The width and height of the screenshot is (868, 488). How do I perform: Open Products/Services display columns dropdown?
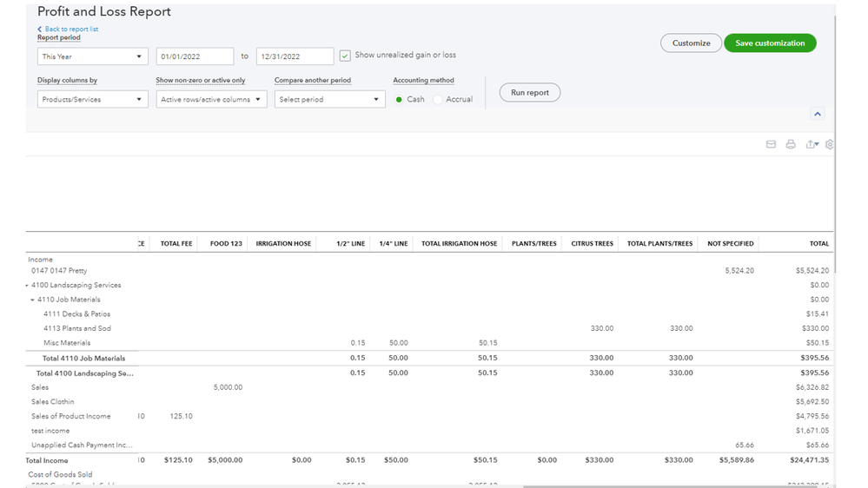coord(92,100)
